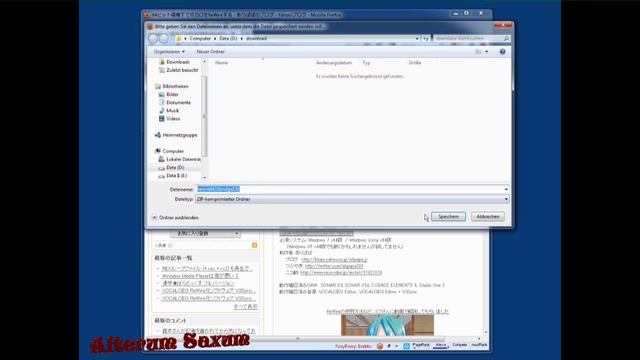Click the Hatsune Miku video thumbnail

pos(387,325)
